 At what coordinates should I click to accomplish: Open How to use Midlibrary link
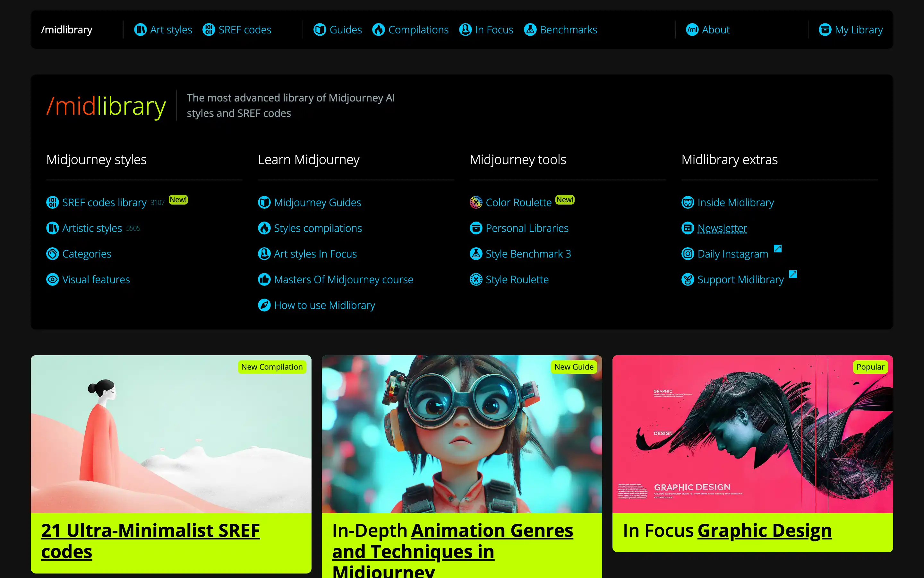[x=325, y=305]
